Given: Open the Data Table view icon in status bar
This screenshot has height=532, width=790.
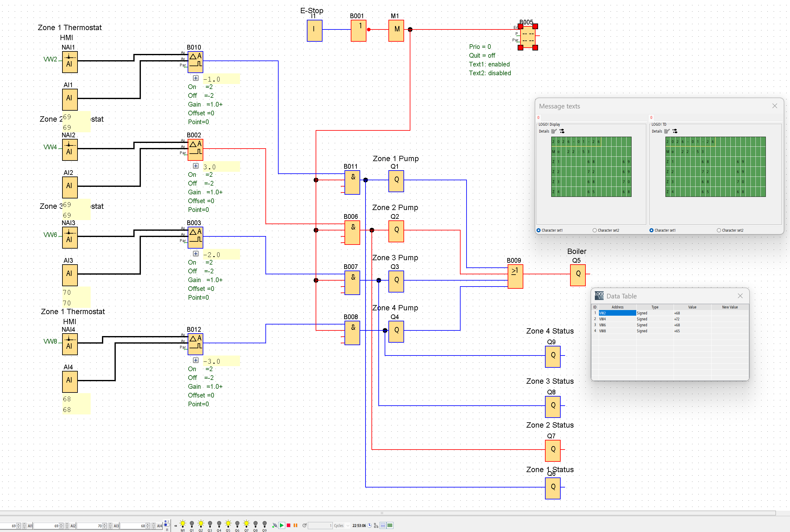Looking at the screenshot, I should pyautogui.click(x=383, y=525).
